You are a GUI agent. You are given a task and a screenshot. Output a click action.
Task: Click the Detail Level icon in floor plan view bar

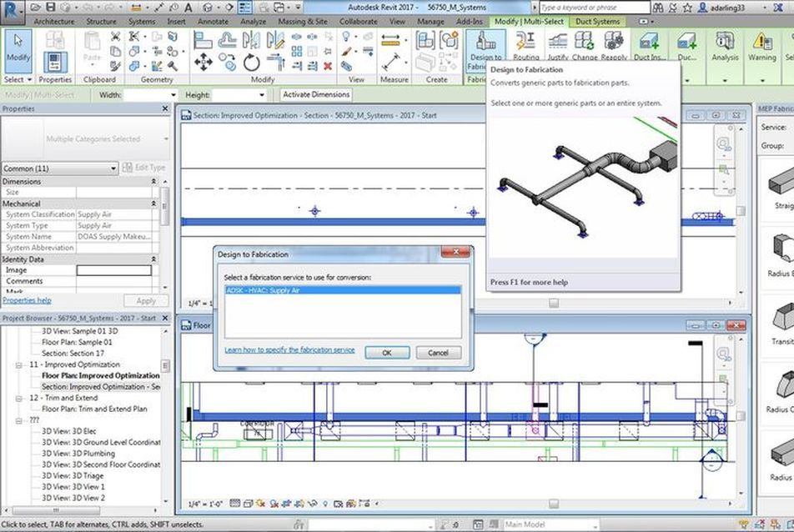pyautogui.click(x=234, y=504)
